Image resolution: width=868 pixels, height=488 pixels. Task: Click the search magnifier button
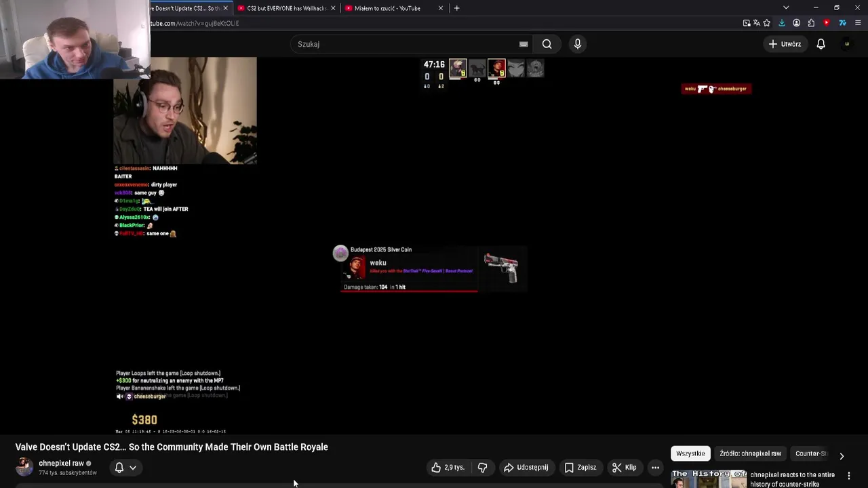click(547, 44)
